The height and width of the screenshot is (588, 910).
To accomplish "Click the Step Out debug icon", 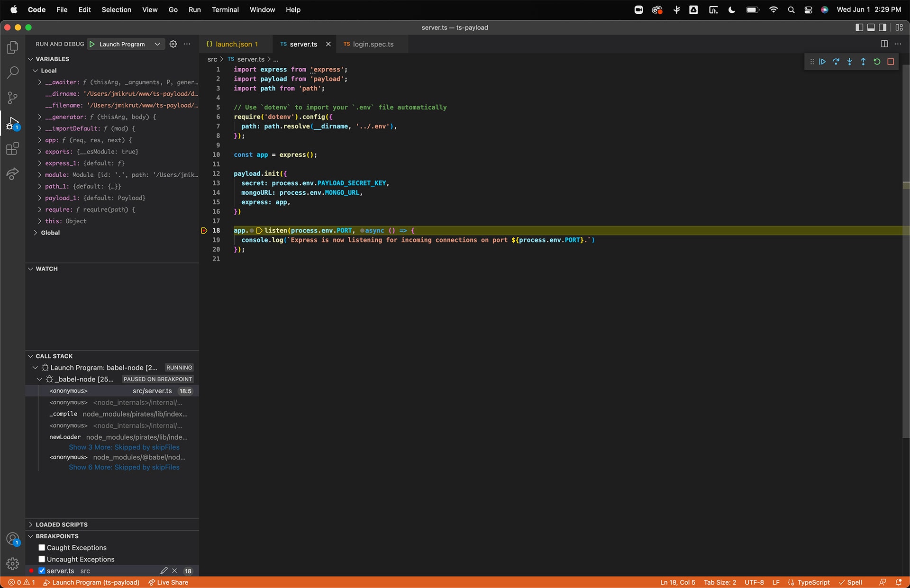I will (863, 62).
